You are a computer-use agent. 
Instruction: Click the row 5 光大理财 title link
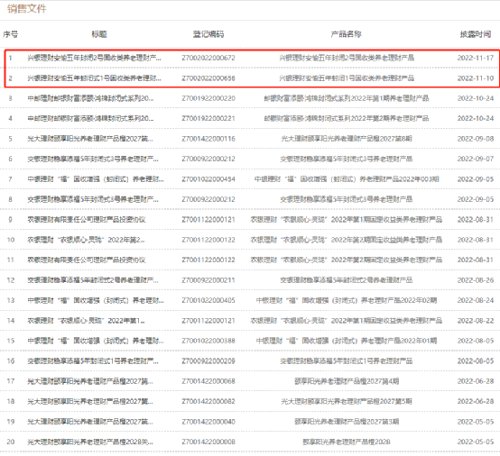[90, 139]
